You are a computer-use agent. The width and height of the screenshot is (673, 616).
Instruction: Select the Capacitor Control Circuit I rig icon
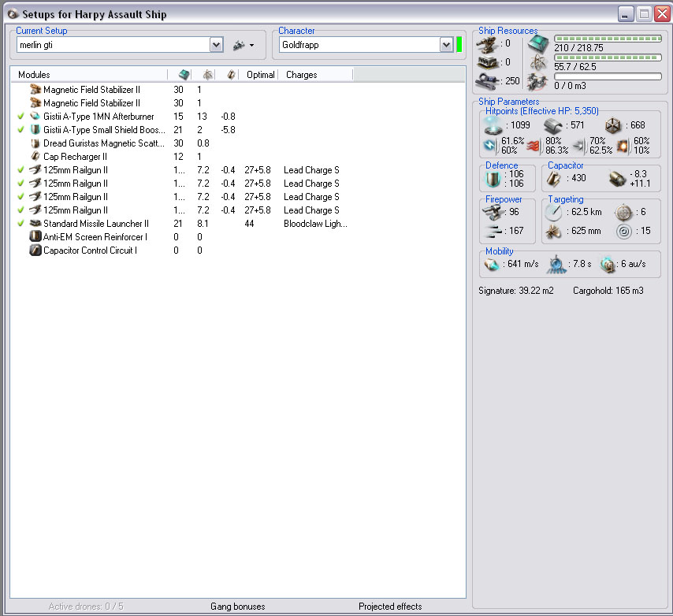35,250
